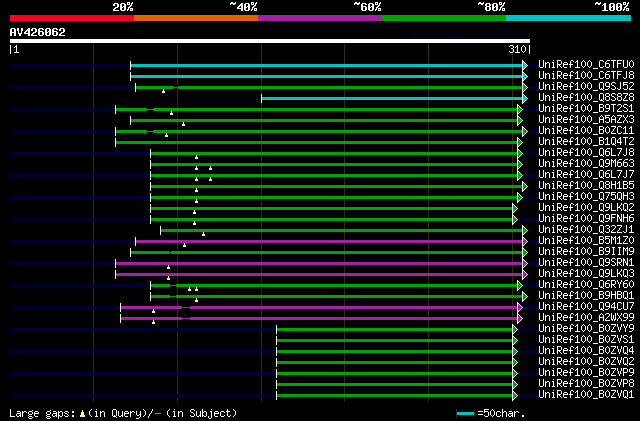Open the UniRef100_Q6L7J8 entry

586,153
